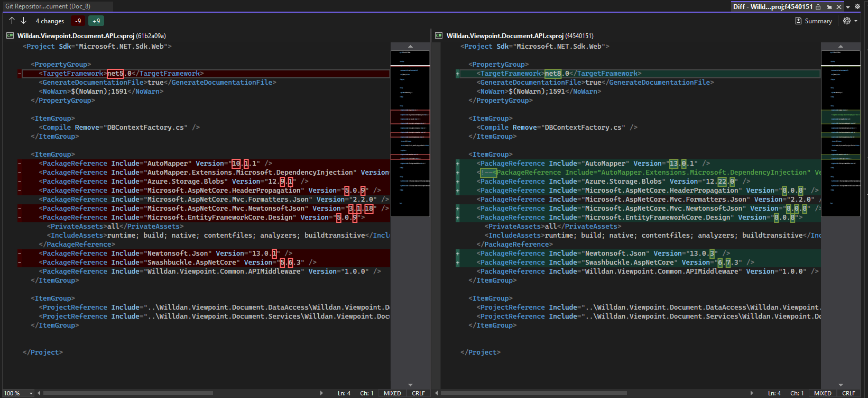Toggle MIXED tabs setting in left status bar

pyautogui.click(x=392, y=393)
